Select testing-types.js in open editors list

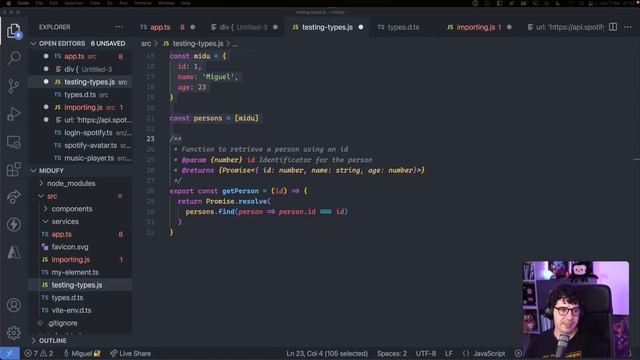pos(80,82)
